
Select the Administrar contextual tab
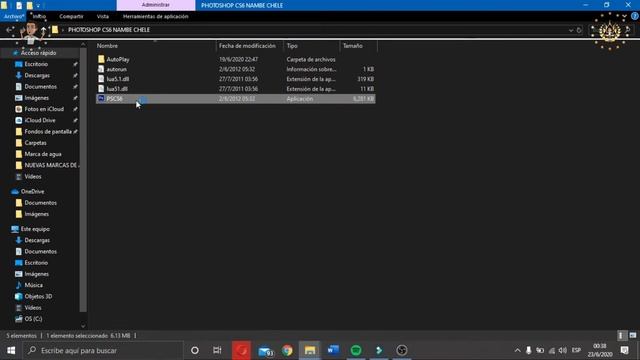pyautogui.click(x=156, y=5)
